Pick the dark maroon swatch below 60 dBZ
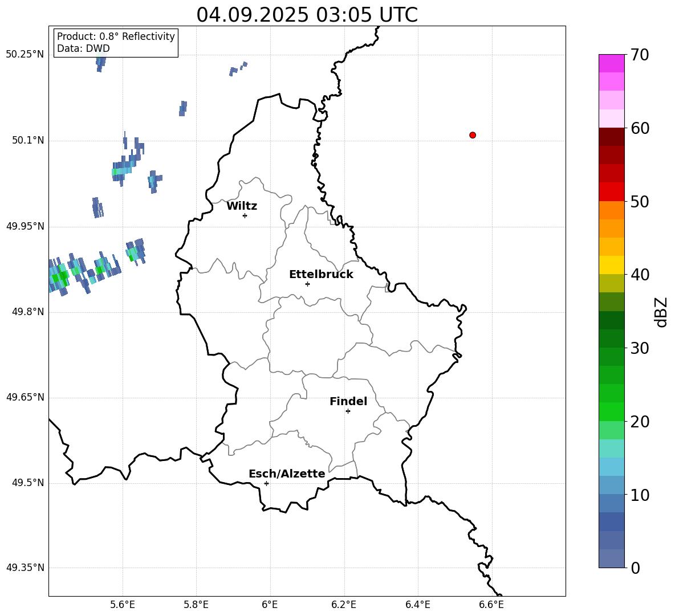The height and width of the screenshot is (616, 675). point(612,137)
